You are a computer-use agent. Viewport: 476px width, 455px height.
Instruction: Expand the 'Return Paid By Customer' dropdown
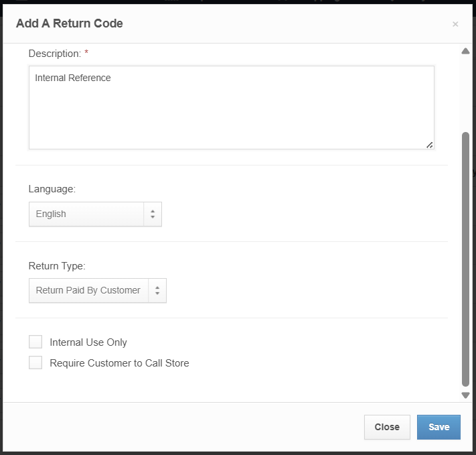pos(88,291)
